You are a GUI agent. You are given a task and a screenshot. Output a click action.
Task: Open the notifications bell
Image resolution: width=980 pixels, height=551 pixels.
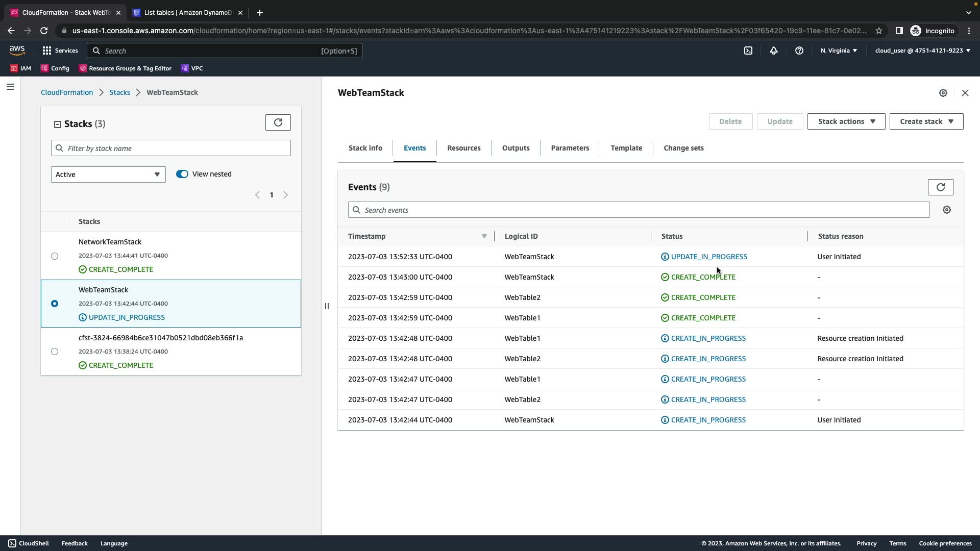click(x=773, y=51)
